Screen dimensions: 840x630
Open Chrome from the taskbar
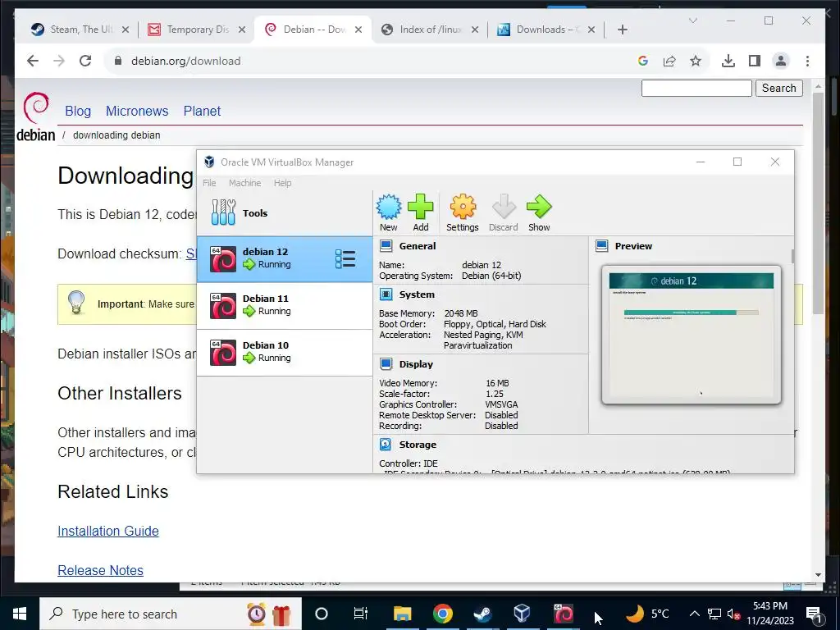[442, 614]
